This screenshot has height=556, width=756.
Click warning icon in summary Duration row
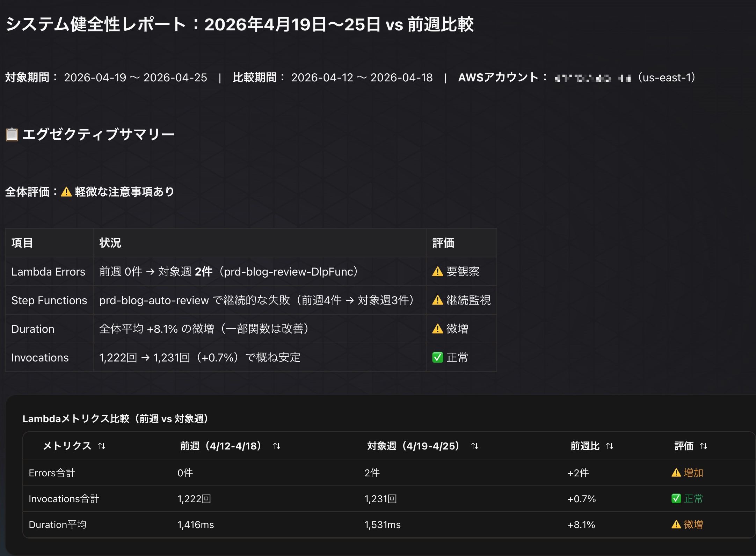coord(438,329)
